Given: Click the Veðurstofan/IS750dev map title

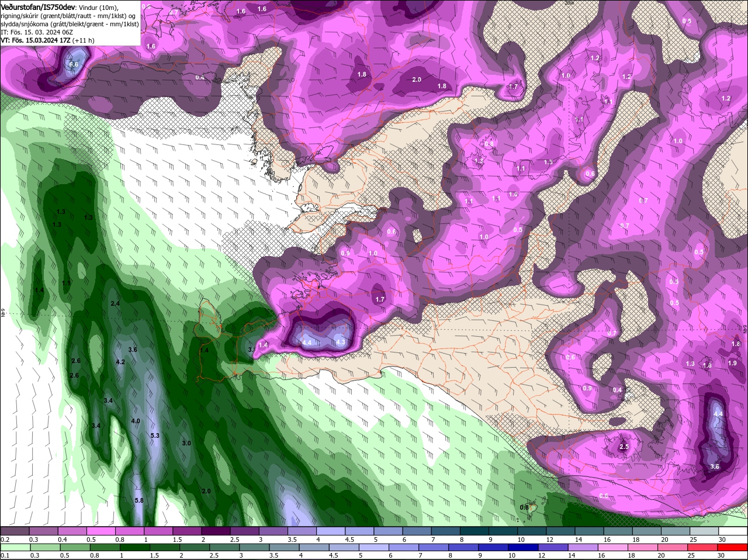Looking at the screenshot, I should pos(38,6).
